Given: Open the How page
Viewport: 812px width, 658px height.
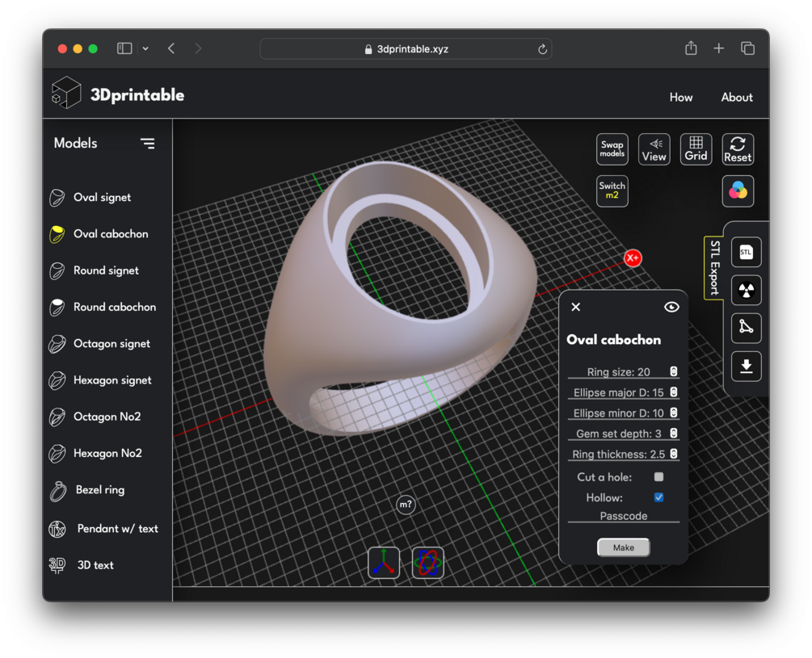Looking at the screenshot, I should coord(681,97).
